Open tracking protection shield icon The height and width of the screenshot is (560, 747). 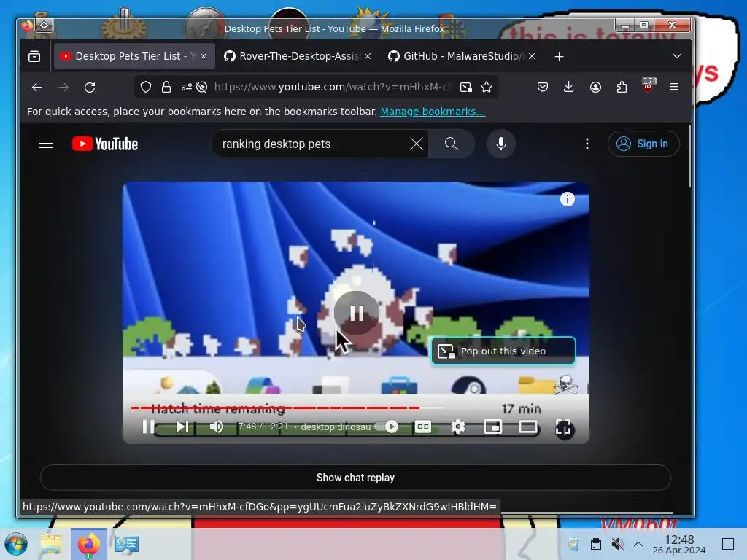click(146, 87)
